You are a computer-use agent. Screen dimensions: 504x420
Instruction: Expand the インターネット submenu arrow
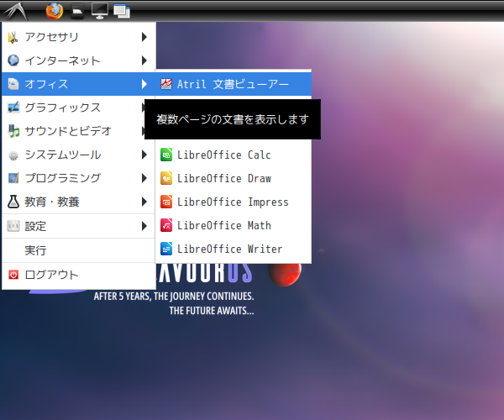tap(144, 60)
